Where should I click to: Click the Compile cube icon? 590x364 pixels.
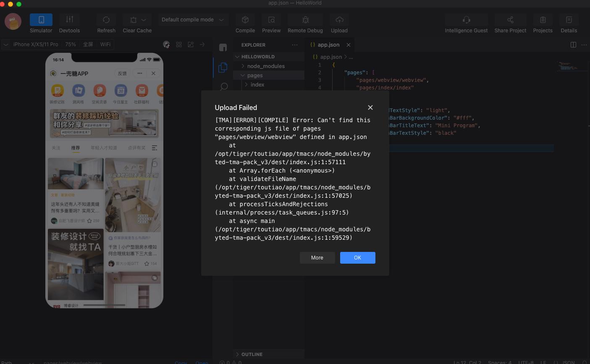pos(245,20)
